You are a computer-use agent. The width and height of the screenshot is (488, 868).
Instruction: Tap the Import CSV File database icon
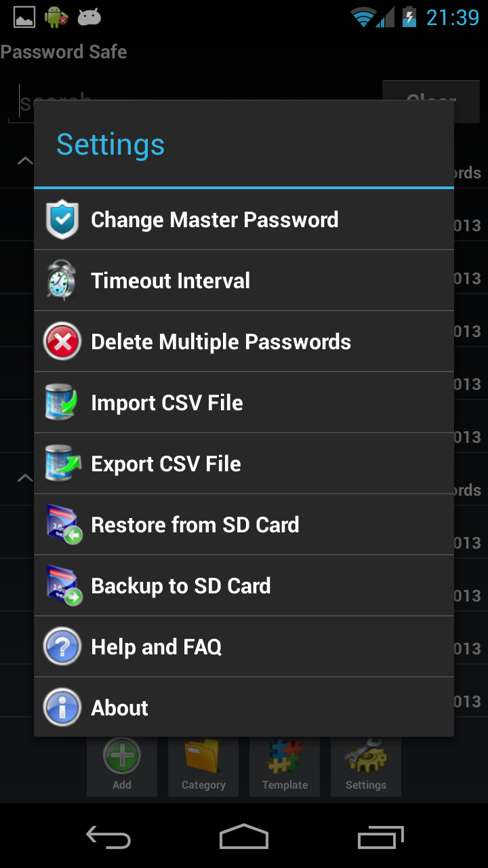pyautogui.click(x=62, y=402)
